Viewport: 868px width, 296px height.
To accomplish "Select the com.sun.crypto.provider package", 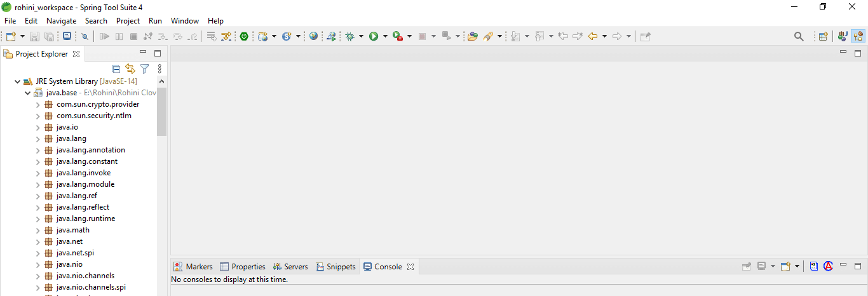I will (98, 104).
